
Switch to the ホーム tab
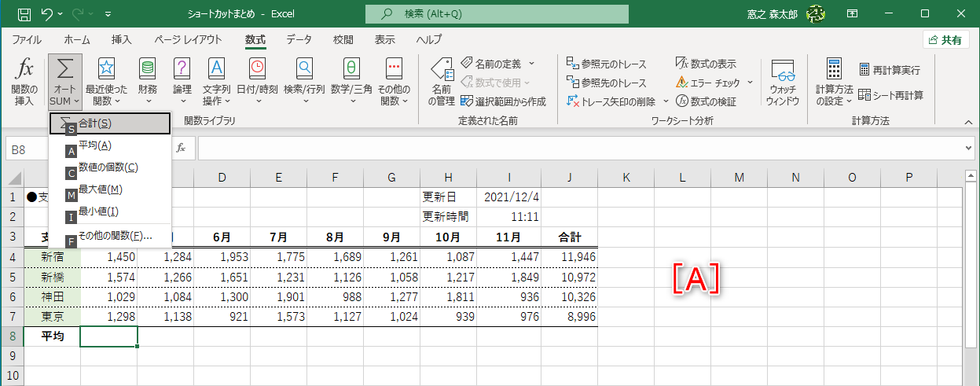point(77,39)
